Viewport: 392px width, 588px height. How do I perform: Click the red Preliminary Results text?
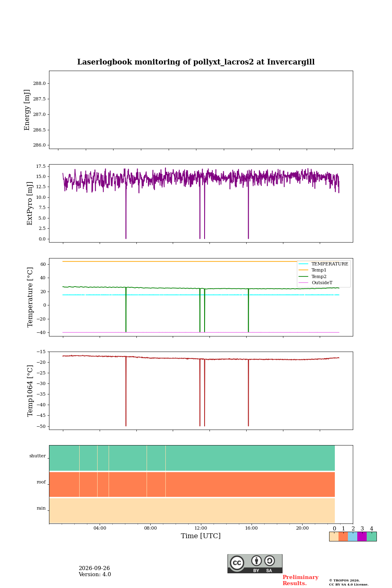pyautogui.click(x=300, y=580)
